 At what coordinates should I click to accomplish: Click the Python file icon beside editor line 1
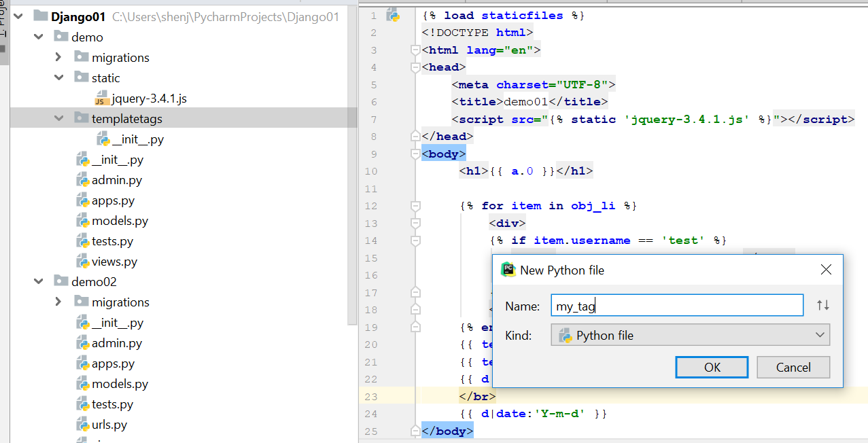(393, 15)
